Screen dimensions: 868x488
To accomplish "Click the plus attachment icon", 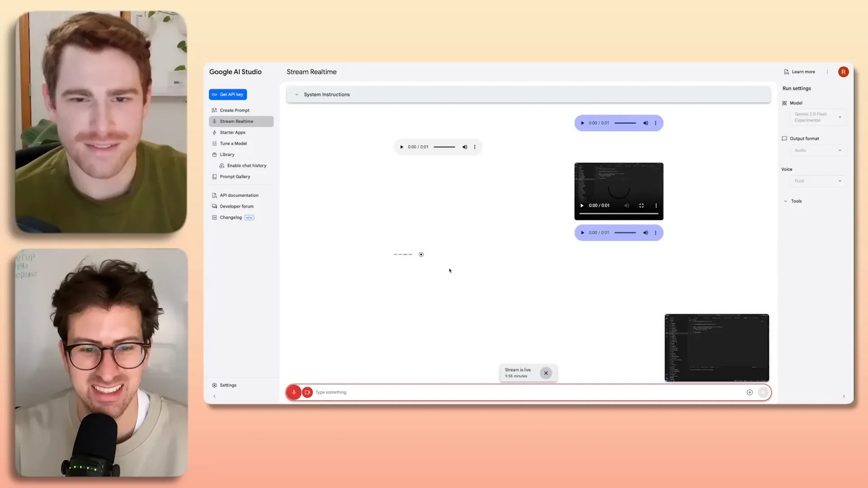I will (750, 392).
